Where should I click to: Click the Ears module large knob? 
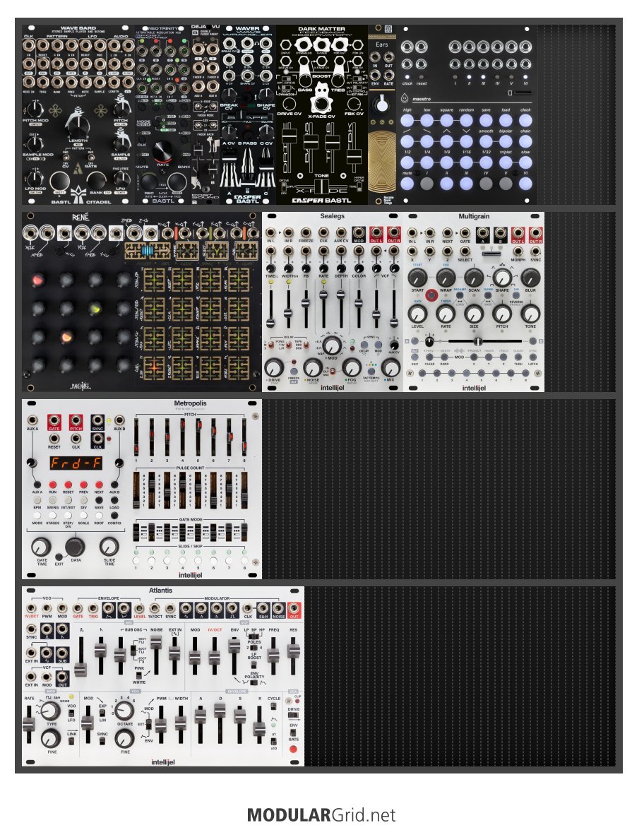point(381,105)
